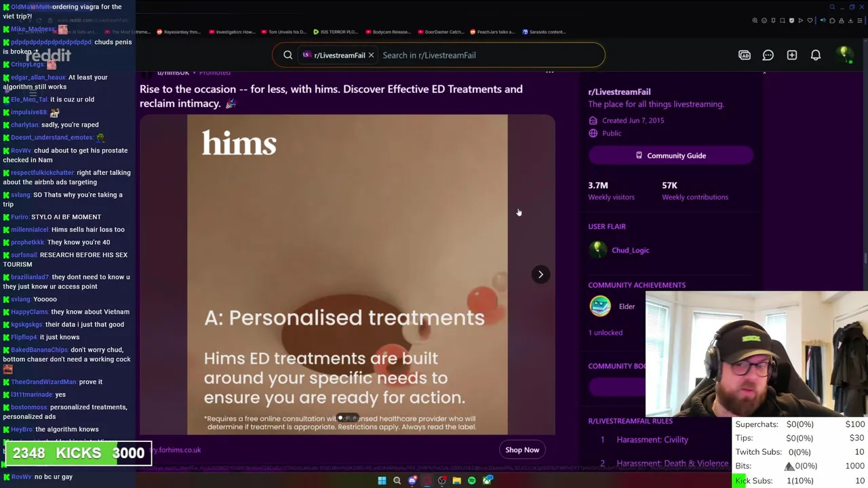Click chat username bostonmoss
Image resolution: width=868 pixels, height=488 pixels.
(28, 407)
